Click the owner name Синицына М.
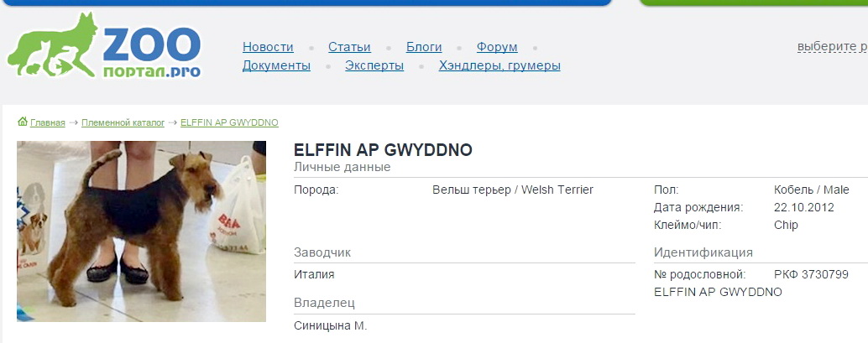 331,325
